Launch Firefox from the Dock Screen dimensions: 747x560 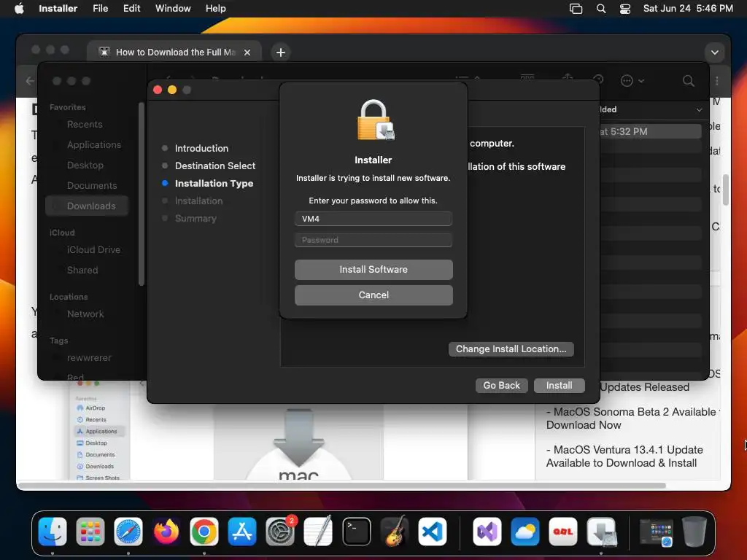pos(166,531)
